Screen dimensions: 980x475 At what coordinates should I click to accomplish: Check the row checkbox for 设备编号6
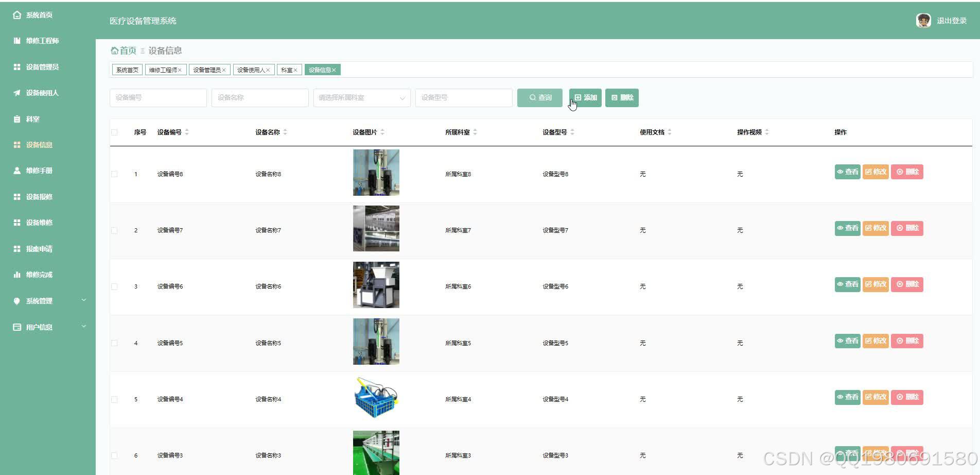(x=114, y=286)
